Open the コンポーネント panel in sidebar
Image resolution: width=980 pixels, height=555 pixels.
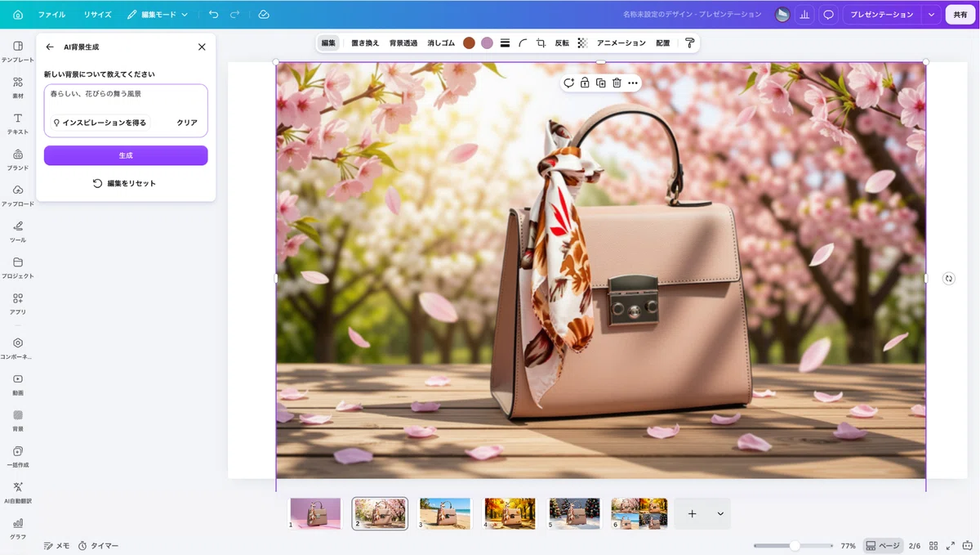pos(18,348)
